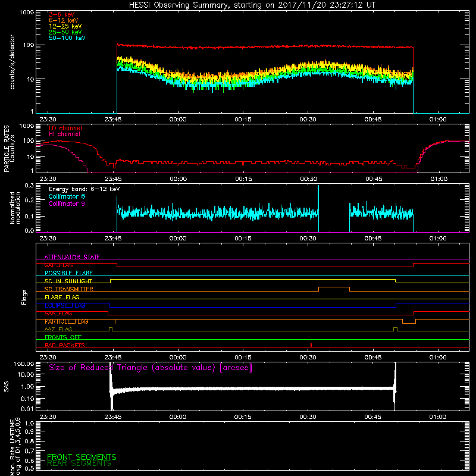
Task: Click the 00:15 tick label under SAS panel
Action: click(243, 417)
